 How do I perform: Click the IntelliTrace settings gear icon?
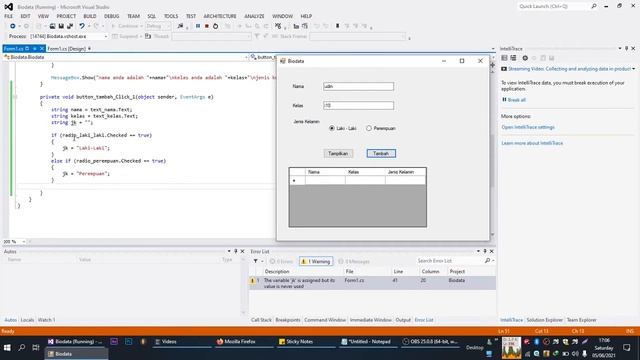click(525, 58)
